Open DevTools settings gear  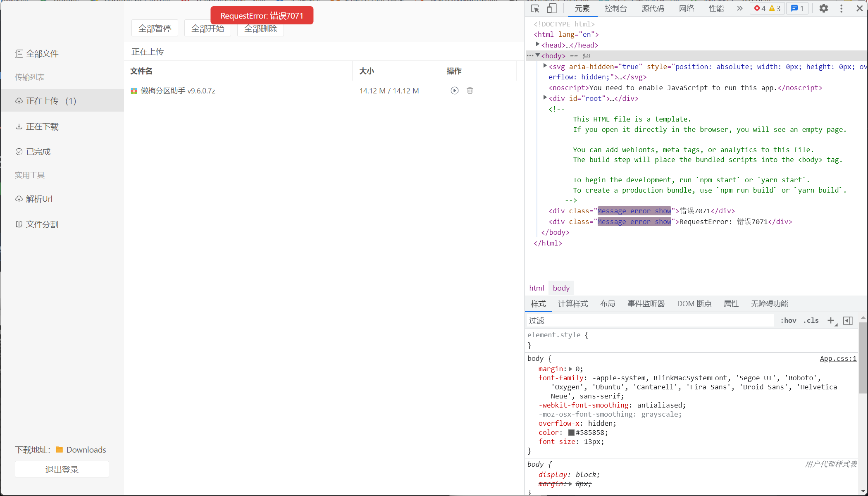click(824, 8)
